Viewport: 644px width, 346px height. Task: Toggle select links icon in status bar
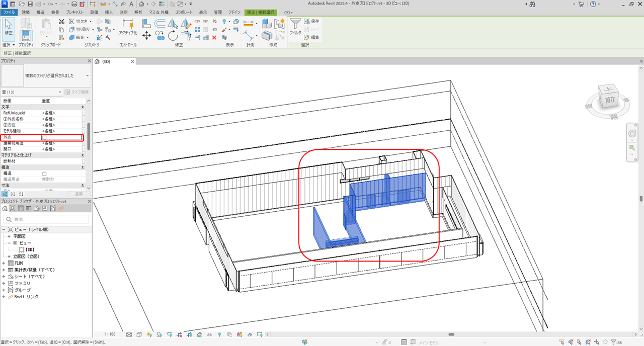562,342
